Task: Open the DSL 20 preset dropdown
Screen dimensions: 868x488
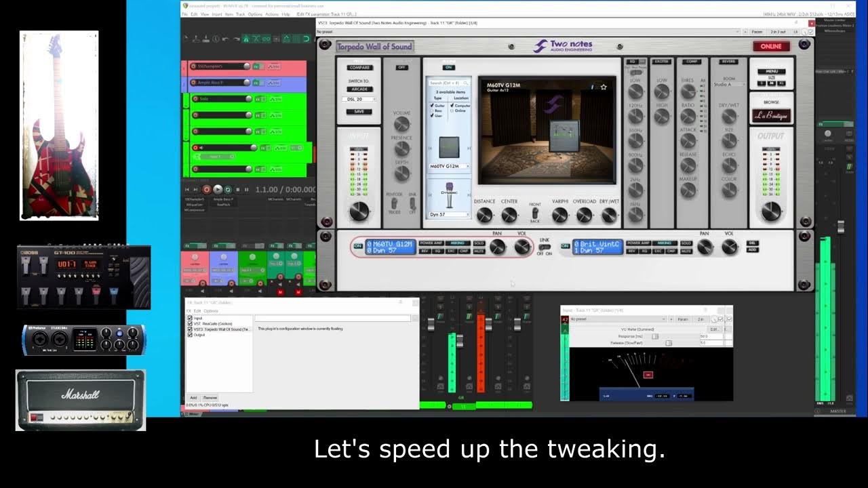Action: 359,99
